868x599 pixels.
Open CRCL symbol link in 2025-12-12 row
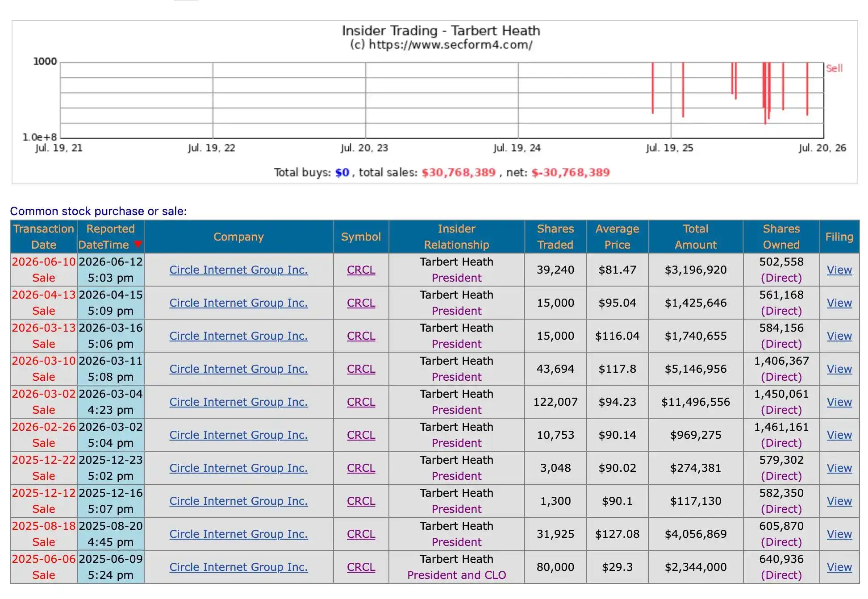[x=361, y=501]
